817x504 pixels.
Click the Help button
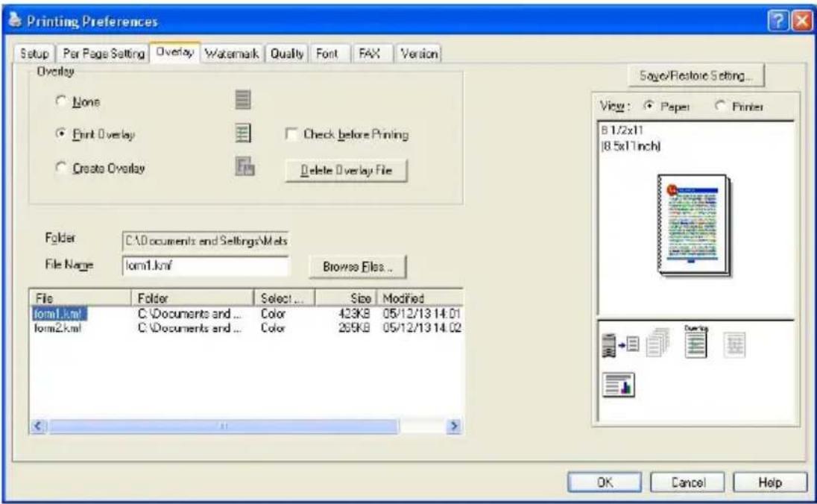769,482
